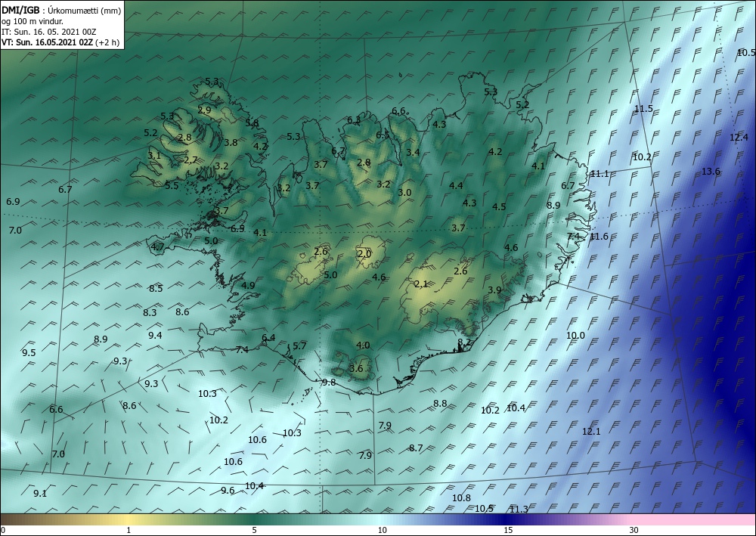Image resolution: width=756 pixels, height=536 pixels.
Task: Click the '11.6' value off the east coast
Action: click(599, 236)
